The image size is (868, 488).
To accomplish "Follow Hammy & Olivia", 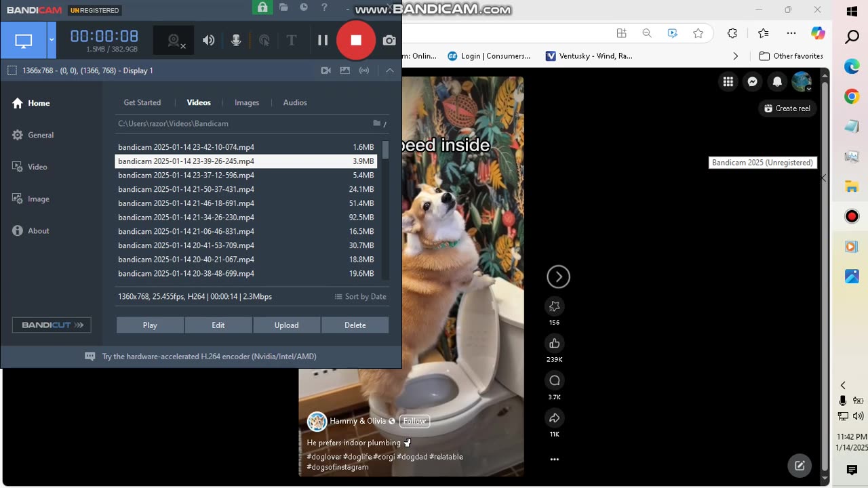I will 414,421.
